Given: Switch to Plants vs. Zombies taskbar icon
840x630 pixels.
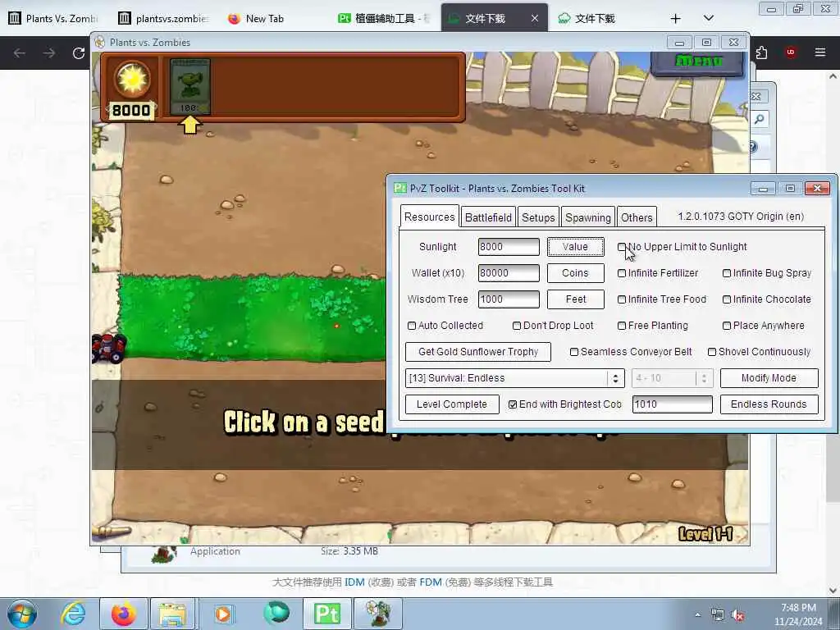Looking at the screenshot, I should pos(377,614).
